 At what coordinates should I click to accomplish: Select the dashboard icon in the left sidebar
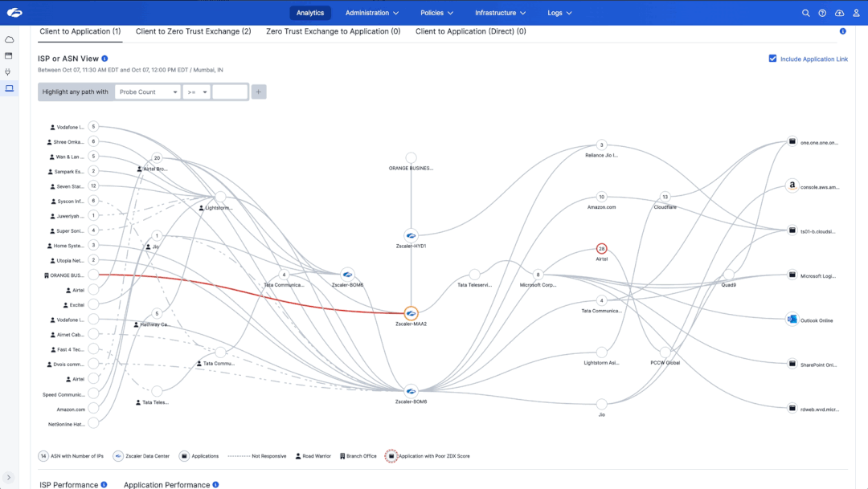pos(9,55)
